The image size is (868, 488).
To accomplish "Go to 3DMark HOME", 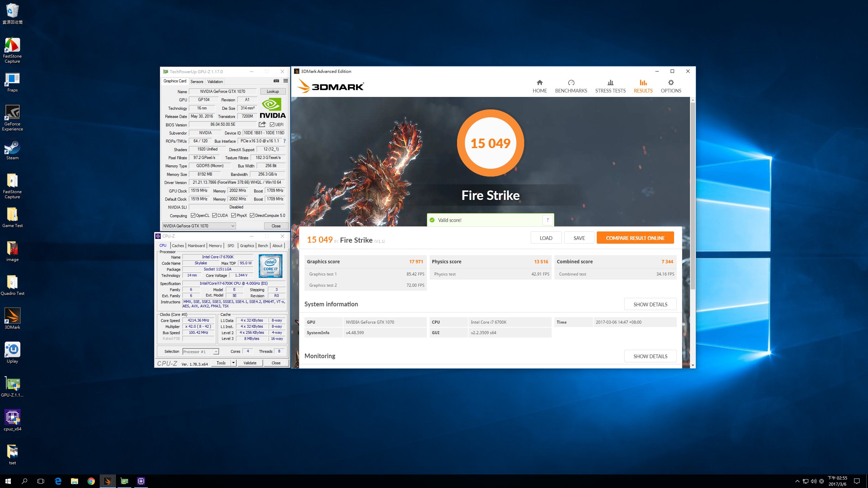I will (539, 86).
